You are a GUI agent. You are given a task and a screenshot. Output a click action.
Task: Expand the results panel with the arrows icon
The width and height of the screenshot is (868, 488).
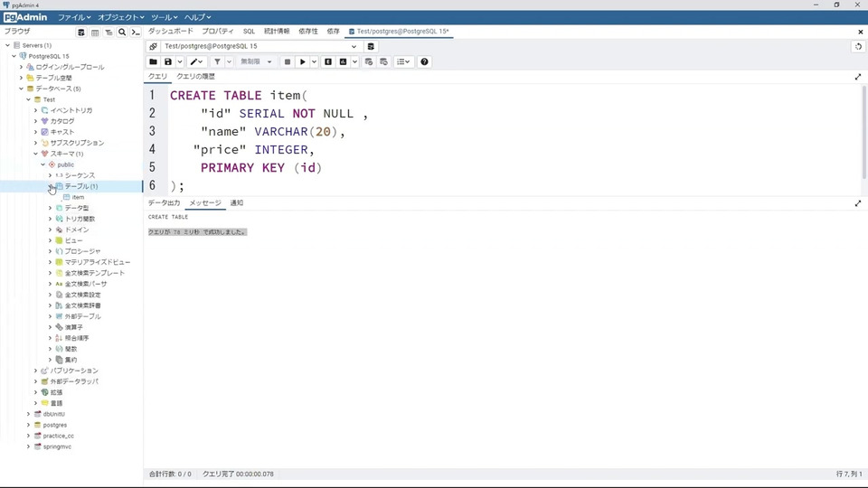pos(858,203)
